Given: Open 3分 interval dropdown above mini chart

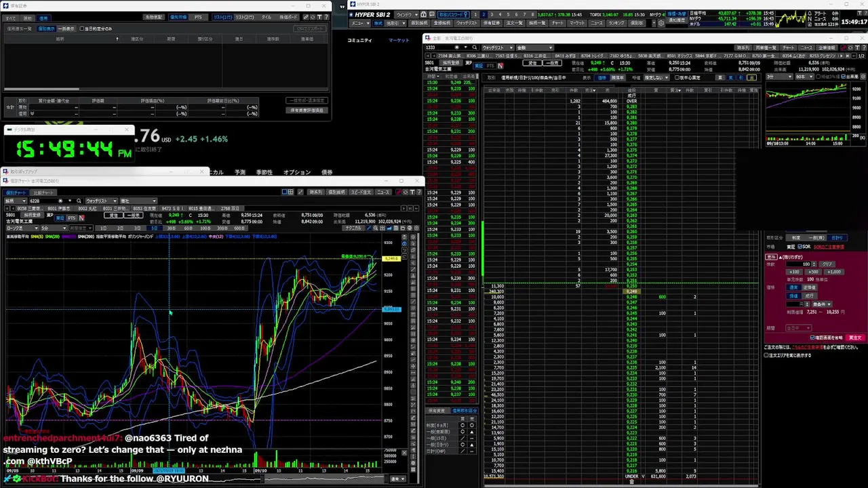Looking at the screenshot, I should [x=779, y=77].
